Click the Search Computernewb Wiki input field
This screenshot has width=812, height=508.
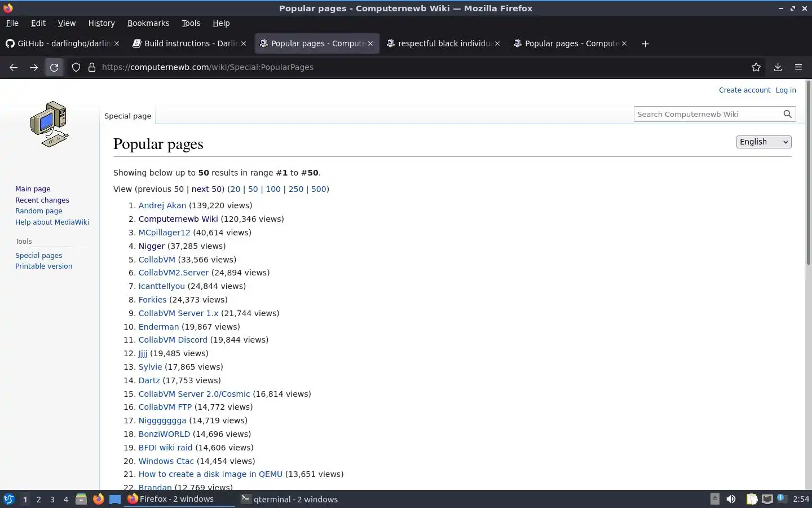(x=708, y=114)
